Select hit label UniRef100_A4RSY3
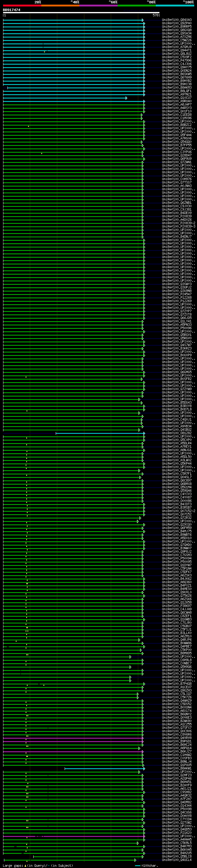Screen dimensions: 197x868 [x=177, y=108]
